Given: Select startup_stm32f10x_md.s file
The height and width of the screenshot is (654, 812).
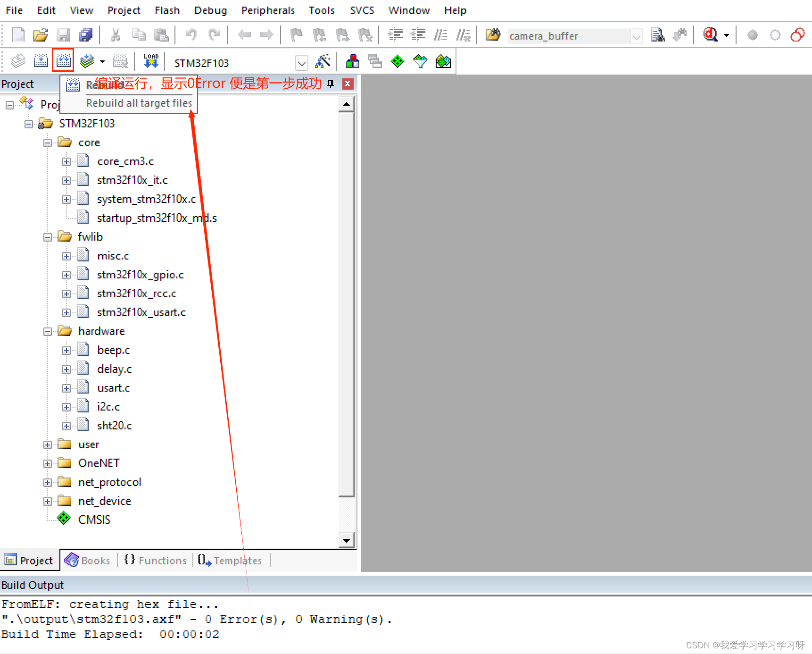Looking at the screenshot, I should coord(157,218).
